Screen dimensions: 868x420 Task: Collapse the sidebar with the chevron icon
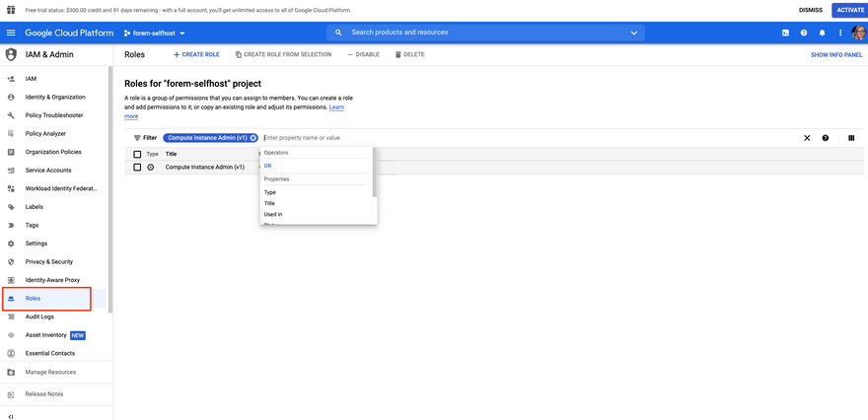[x=11, y=416]
